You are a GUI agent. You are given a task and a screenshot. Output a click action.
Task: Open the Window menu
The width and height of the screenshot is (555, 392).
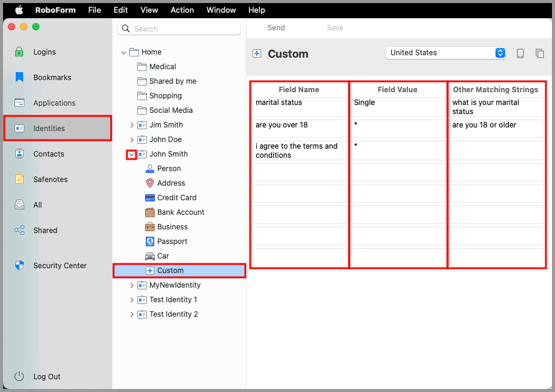pos(221,10)
